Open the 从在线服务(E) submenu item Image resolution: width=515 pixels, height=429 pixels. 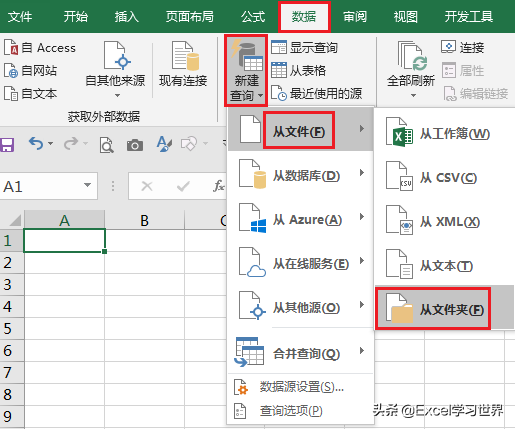click(x=300, y=262)
